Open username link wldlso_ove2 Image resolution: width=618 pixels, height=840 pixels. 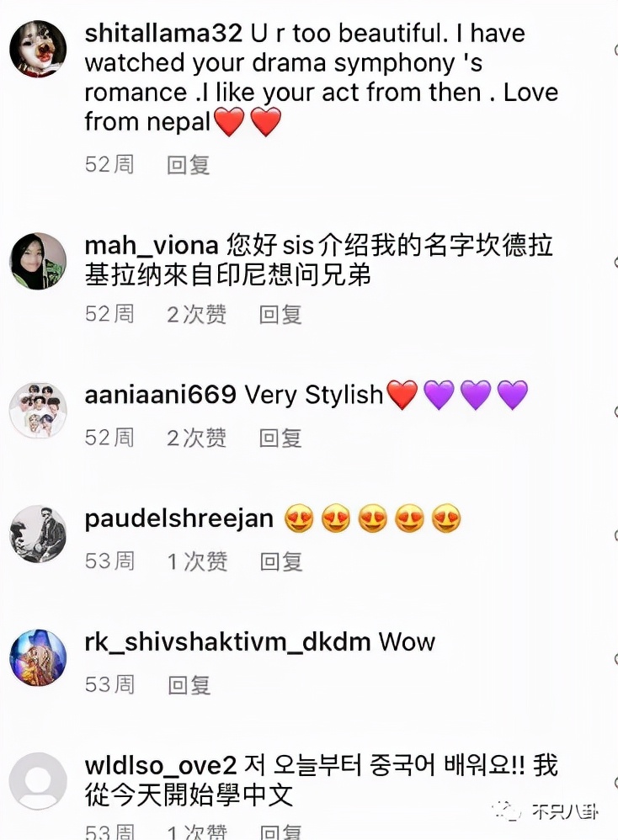click(x=161, y=765)
